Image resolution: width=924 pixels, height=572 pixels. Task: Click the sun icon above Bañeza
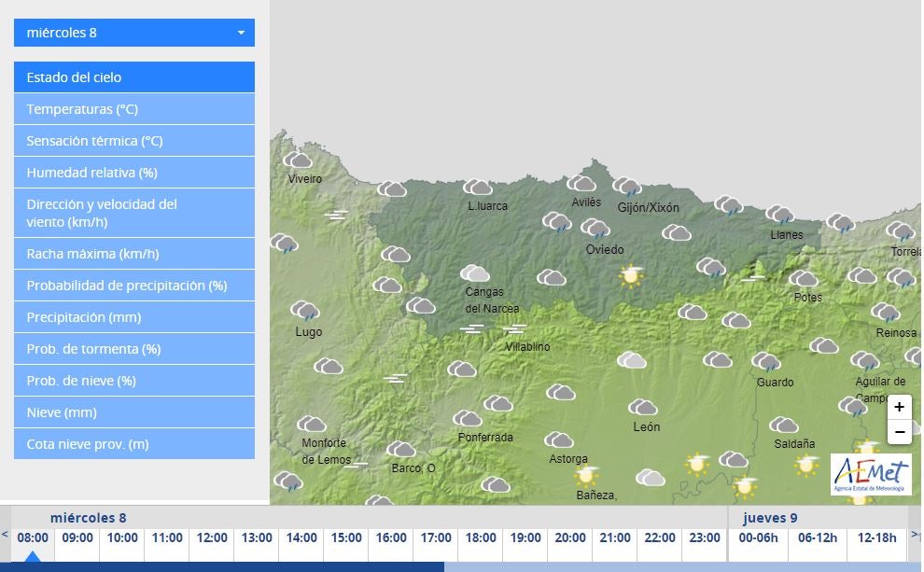point(587,475)
